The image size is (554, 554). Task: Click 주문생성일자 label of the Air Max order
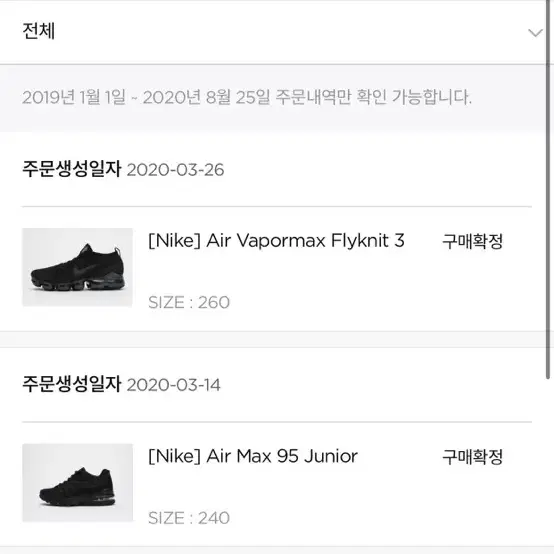point(72,384)
